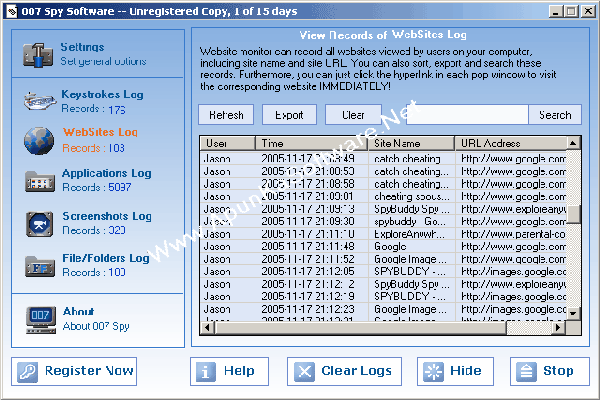600x400 pixels.
Task: Click the 'ExploreAnywh...' site name cell
Action: coord(412,234)
